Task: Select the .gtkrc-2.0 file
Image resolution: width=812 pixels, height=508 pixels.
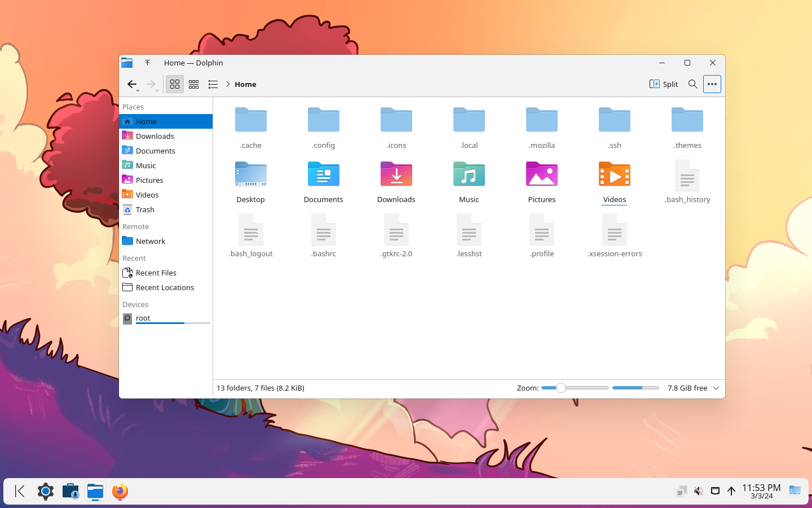Action: pyautogui.click(x=396, y=229)
